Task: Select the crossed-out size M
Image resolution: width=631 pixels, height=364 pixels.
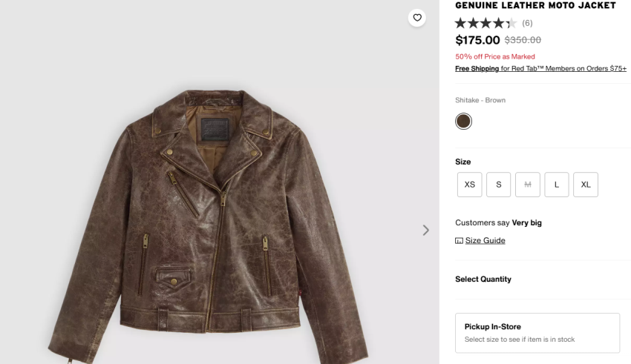Action: (528, 185)
